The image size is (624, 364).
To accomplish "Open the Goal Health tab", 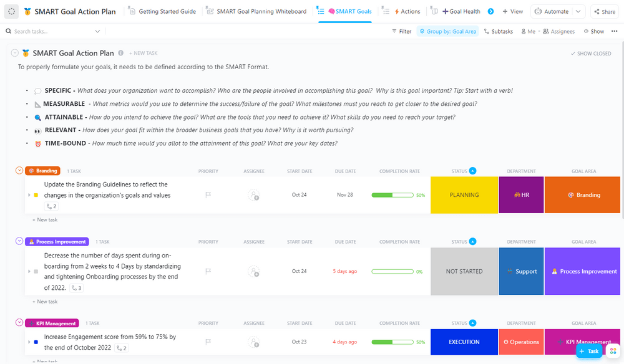I will [462, 11].
